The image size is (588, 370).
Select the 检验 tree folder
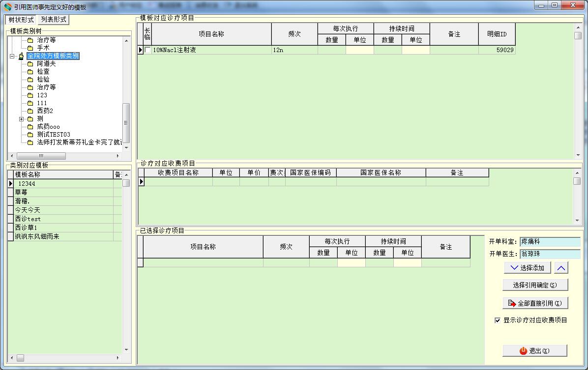pyautogui.click(x=43, y=80)
